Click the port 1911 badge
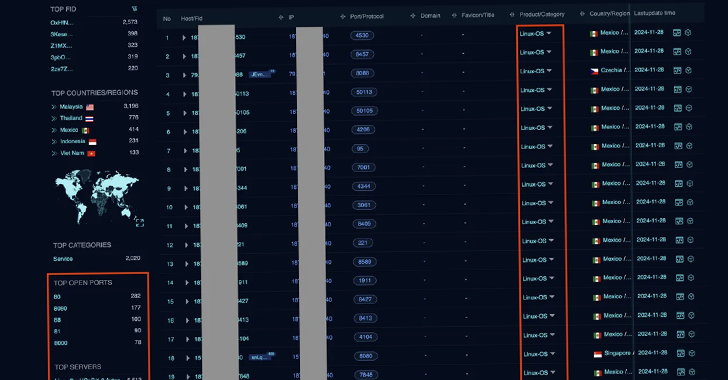728x380 pixels. (365, 281)
